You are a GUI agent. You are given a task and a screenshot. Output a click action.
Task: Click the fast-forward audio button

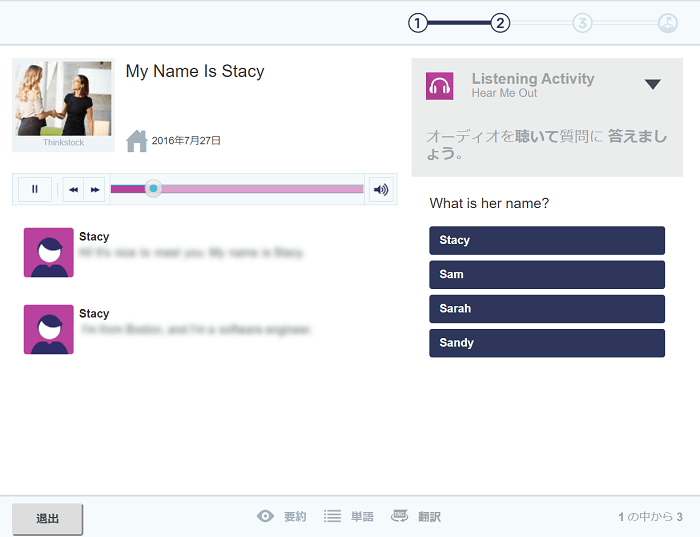95,189
